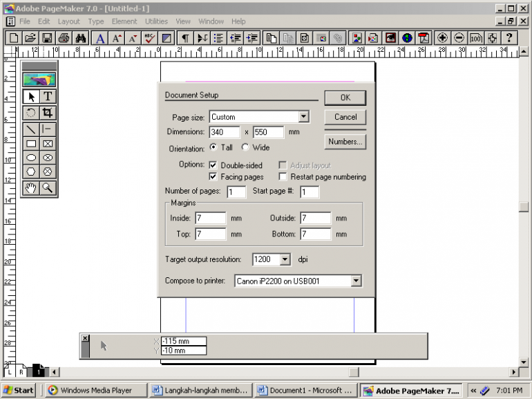Open the Layout menu

[68, 21]
